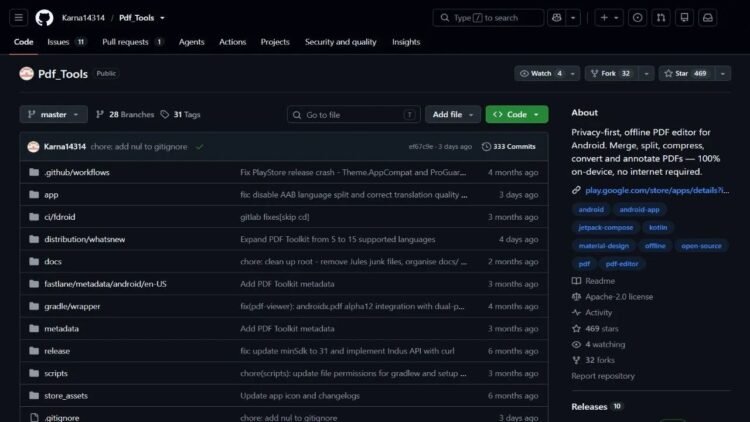This screenshot has height=422, width=750.
Task: View the 31 Tags link
Action: (180, 115)
